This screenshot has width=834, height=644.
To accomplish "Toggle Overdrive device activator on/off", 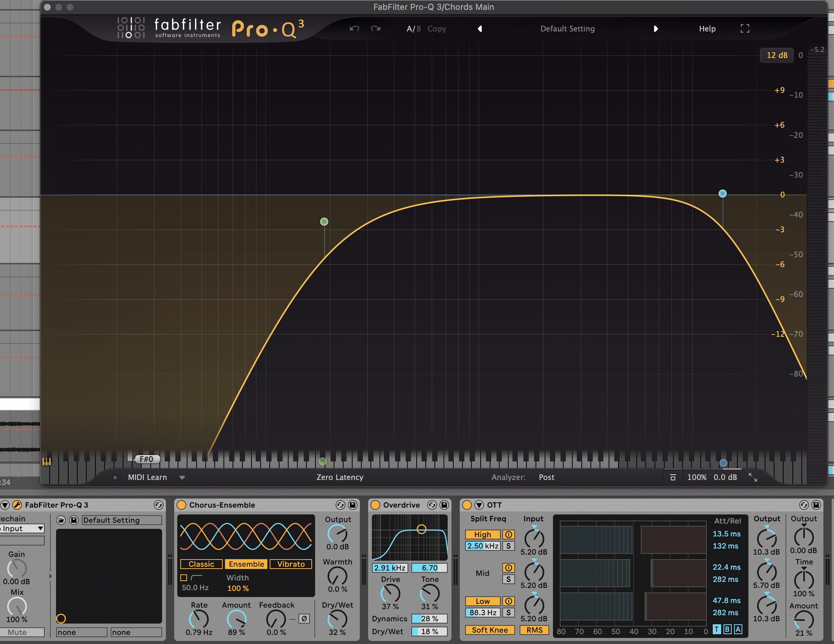I will coord(375,505).
